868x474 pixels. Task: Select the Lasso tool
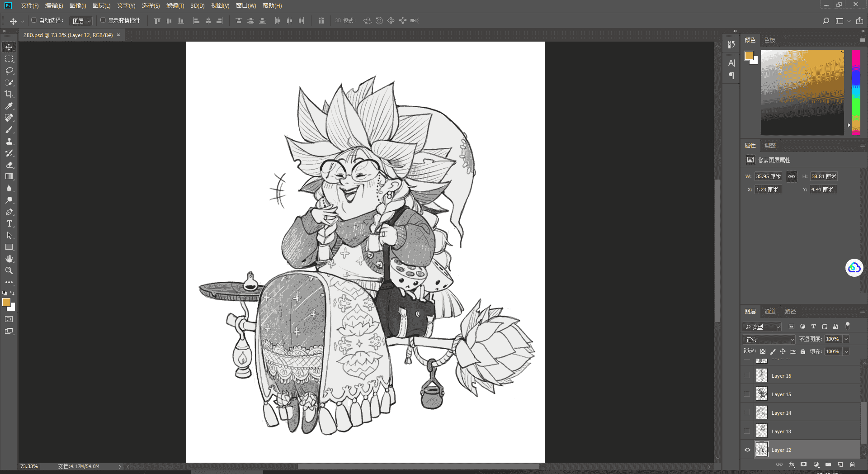tap(9, 71)
